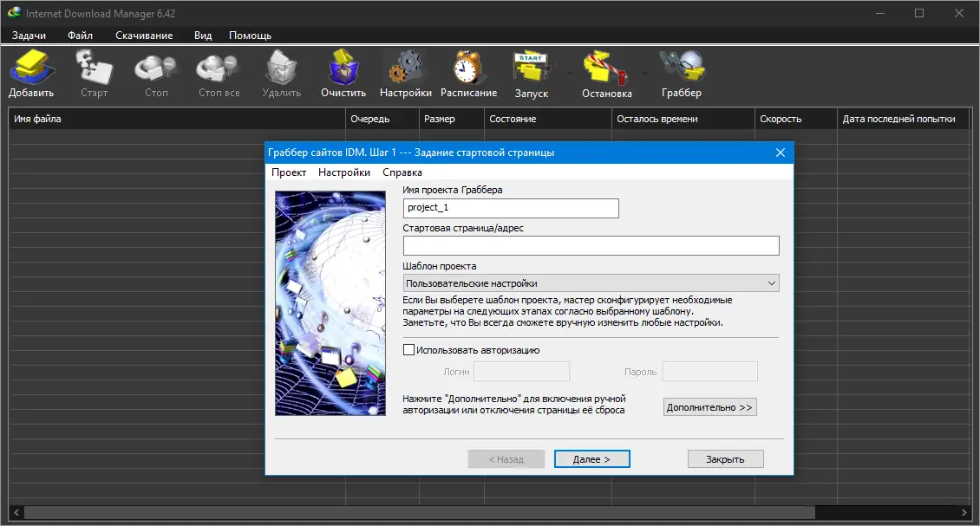Screen dimensions: 980x526
Task: Click the Закрыть button
Action: [725, 458]
